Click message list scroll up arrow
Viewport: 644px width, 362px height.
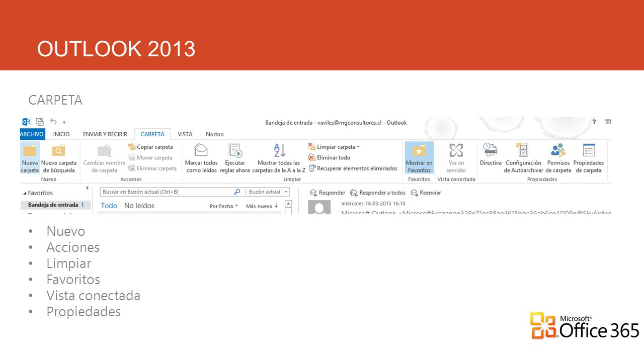(288, 204)
